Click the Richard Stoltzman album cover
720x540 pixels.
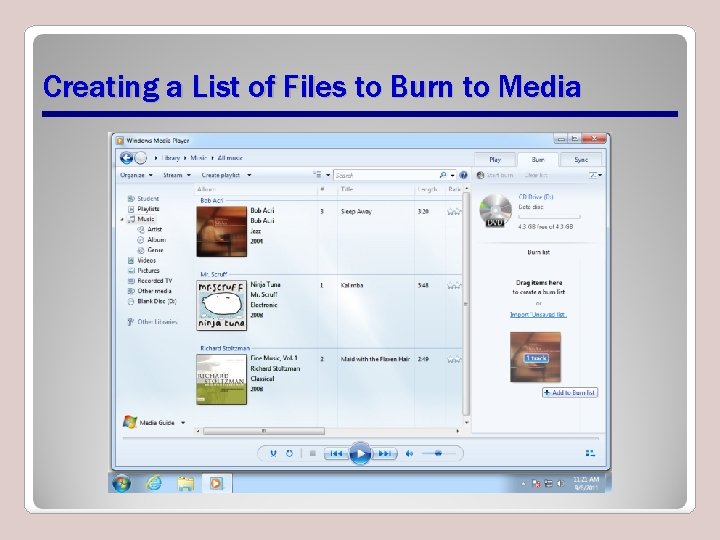point(222,379)
